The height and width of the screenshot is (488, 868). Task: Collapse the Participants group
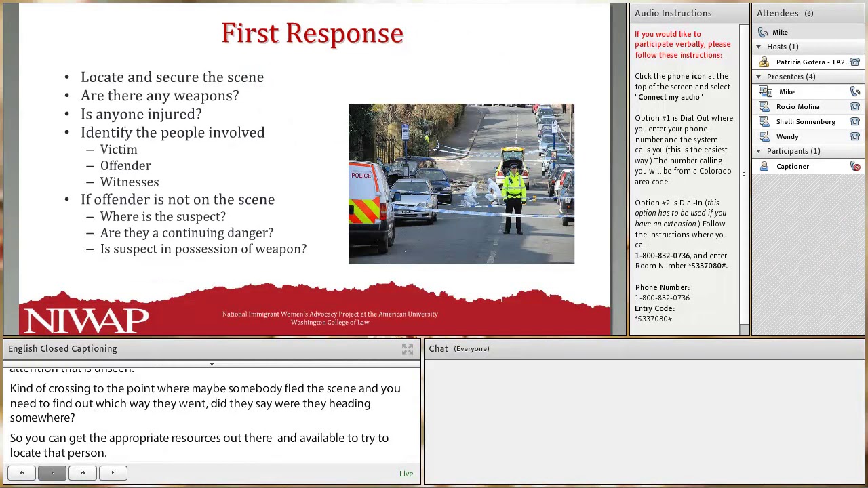(759, 151)
